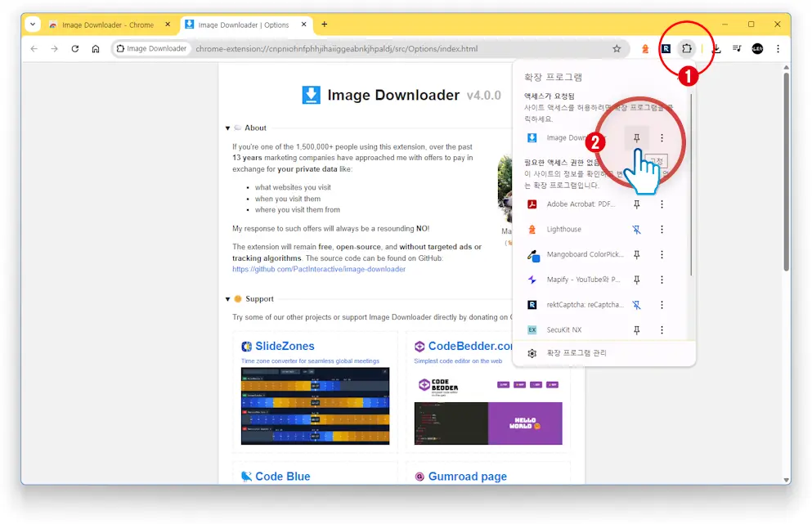The width and height of the screenshot is (812, 524).
Task: Open more options for rektCaptcha extension
Action: [662, 305]
